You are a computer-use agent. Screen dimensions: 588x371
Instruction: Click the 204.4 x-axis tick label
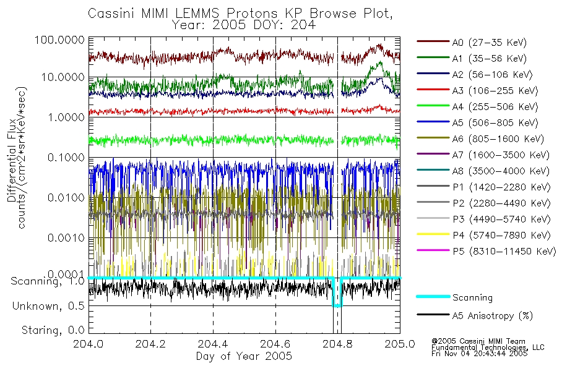click(x=213, y=344)
